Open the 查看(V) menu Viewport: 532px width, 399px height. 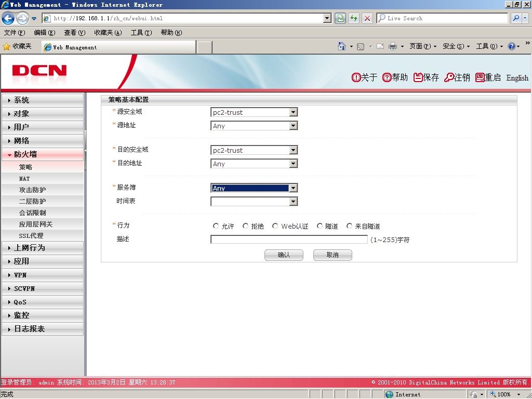pos(75,33)
